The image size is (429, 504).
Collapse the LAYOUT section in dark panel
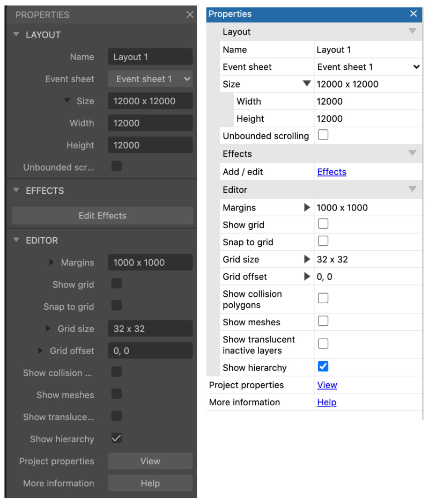click(17, 34)
